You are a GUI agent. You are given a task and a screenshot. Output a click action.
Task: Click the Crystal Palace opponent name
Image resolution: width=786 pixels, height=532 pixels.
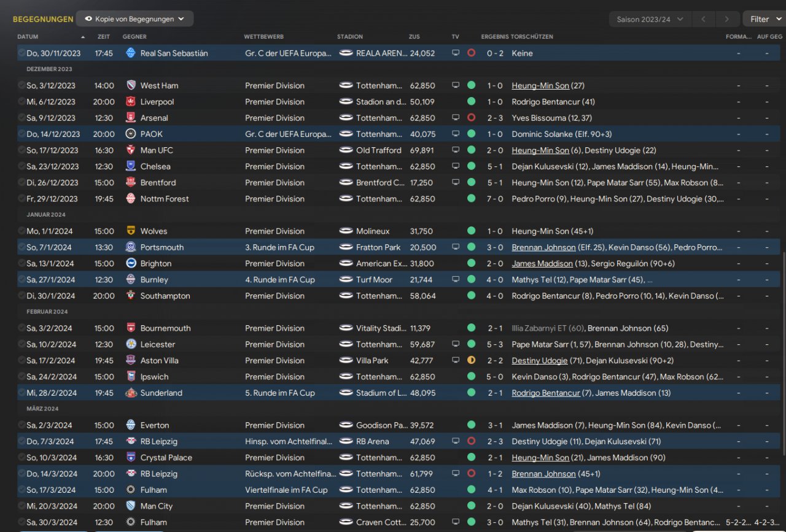coord(166,458)
